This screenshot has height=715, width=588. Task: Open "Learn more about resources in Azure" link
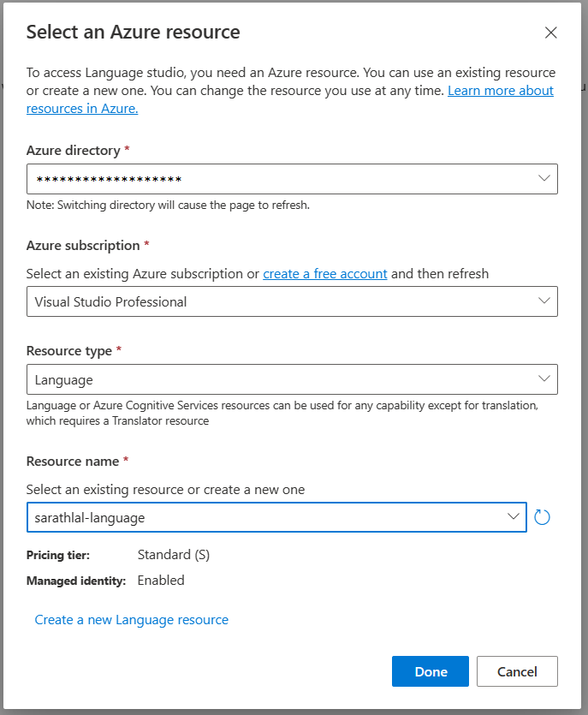point(500,90)
